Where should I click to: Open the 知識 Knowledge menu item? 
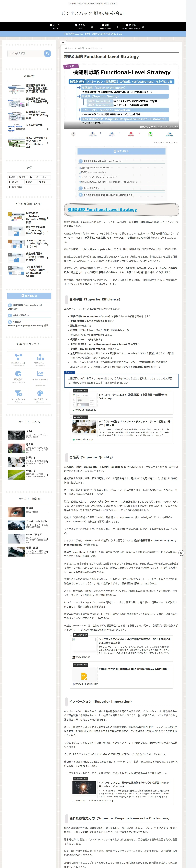click(x=105, y=27)
